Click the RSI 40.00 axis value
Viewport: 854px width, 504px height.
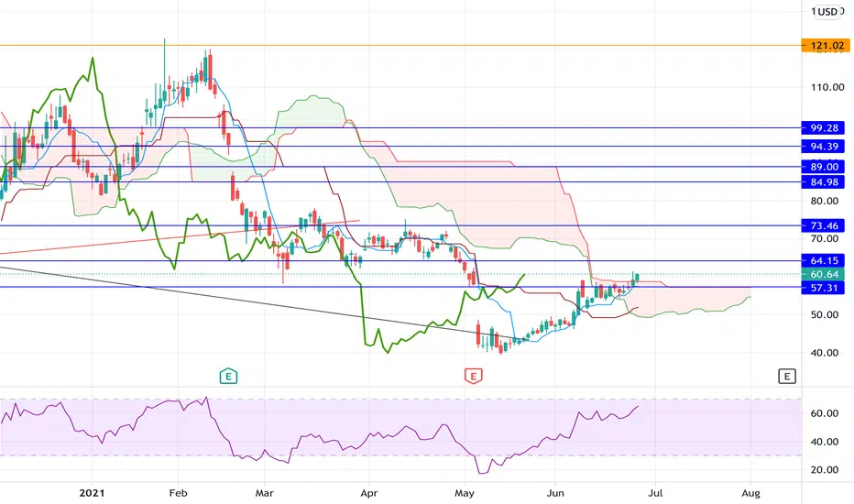click(824, 442)
